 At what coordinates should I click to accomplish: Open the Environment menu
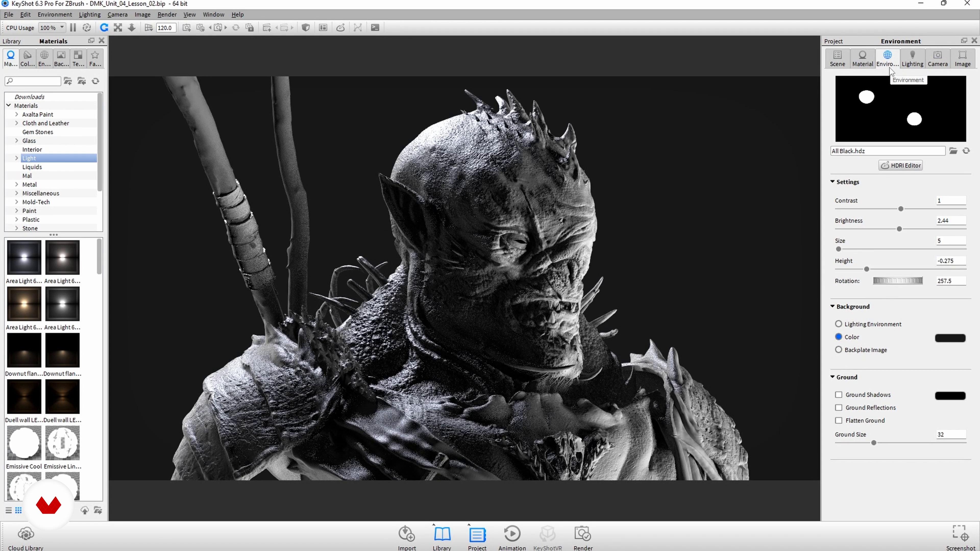click(x=54, y=15)
